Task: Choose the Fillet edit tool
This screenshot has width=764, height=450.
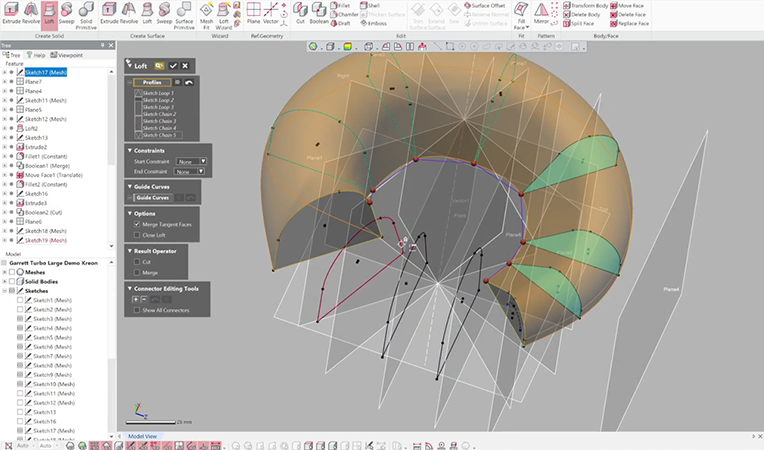Action: tap(343, 6)
